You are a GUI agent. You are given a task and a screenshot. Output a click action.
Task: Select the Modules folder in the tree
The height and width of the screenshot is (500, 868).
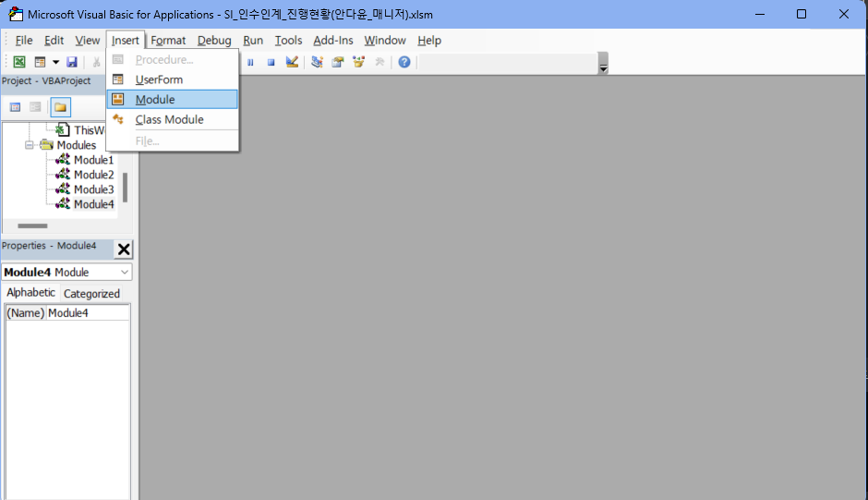[x=76, y=145]
